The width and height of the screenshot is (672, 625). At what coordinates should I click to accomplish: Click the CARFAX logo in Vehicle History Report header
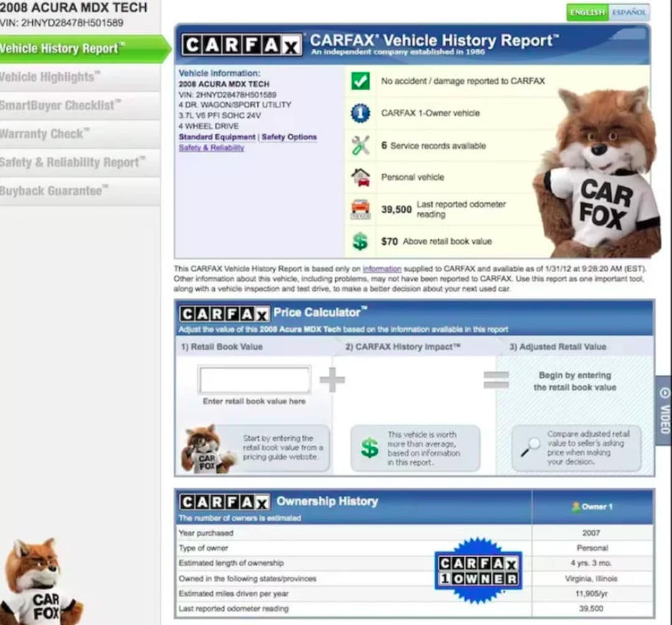coord(241,45)
